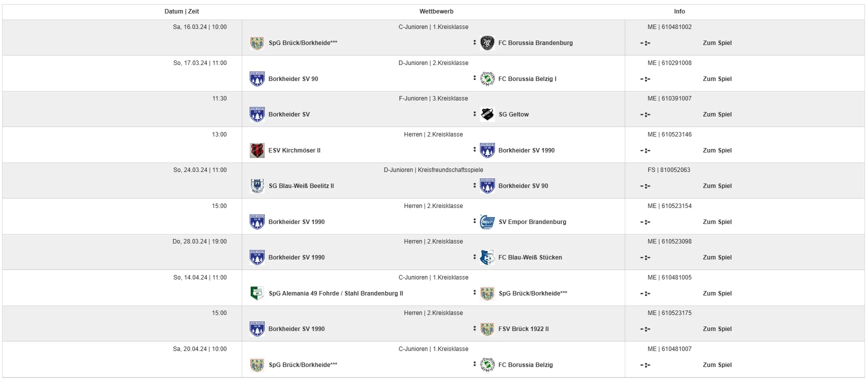Click FSV Brück 1922 II crest
The image size is (868, 381).
[487, 329]
